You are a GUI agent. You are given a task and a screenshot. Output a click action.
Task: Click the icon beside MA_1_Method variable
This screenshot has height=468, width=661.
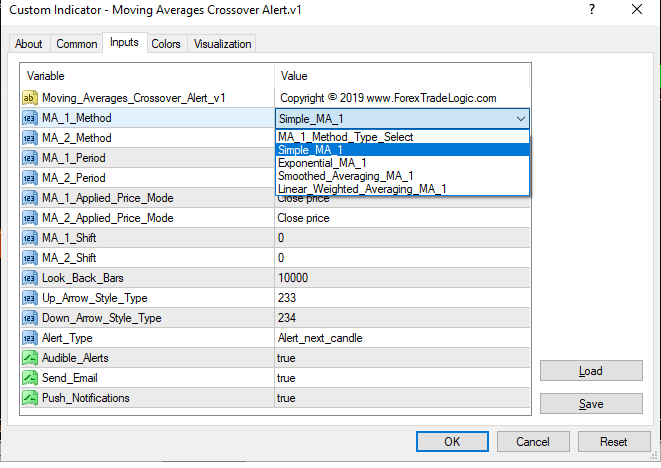(29, 118)
